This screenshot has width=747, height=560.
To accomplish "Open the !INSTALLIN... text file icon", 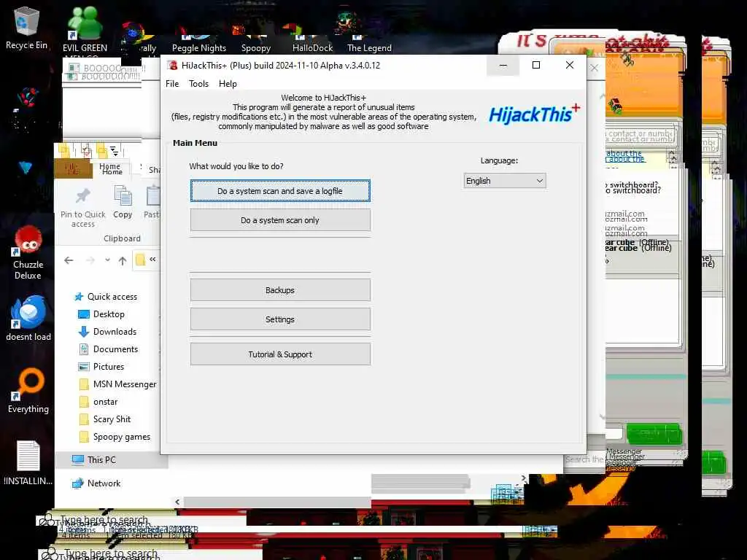I will tap(28, 463).
